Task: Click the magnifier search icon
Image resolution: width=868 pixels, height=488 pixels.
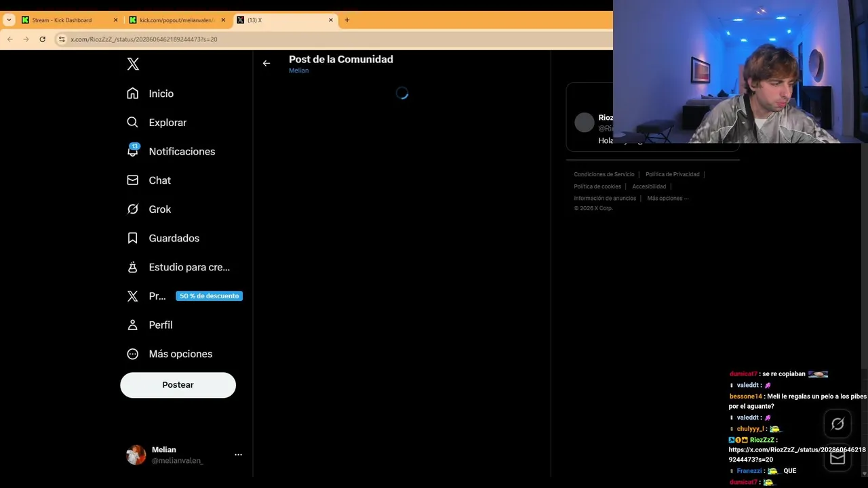Action: [x=133, y=123]
